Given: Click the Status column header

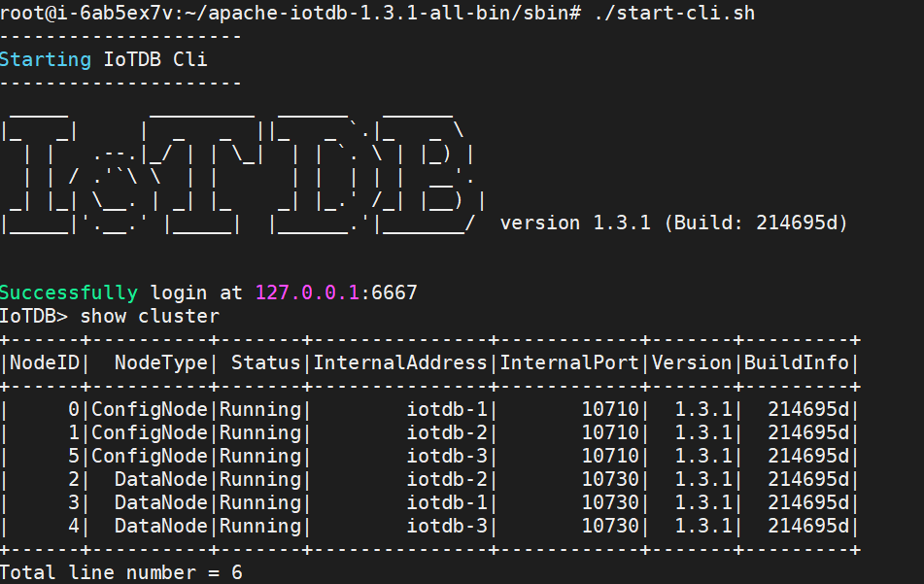Looking at the screenshot, I should point(265,363).
